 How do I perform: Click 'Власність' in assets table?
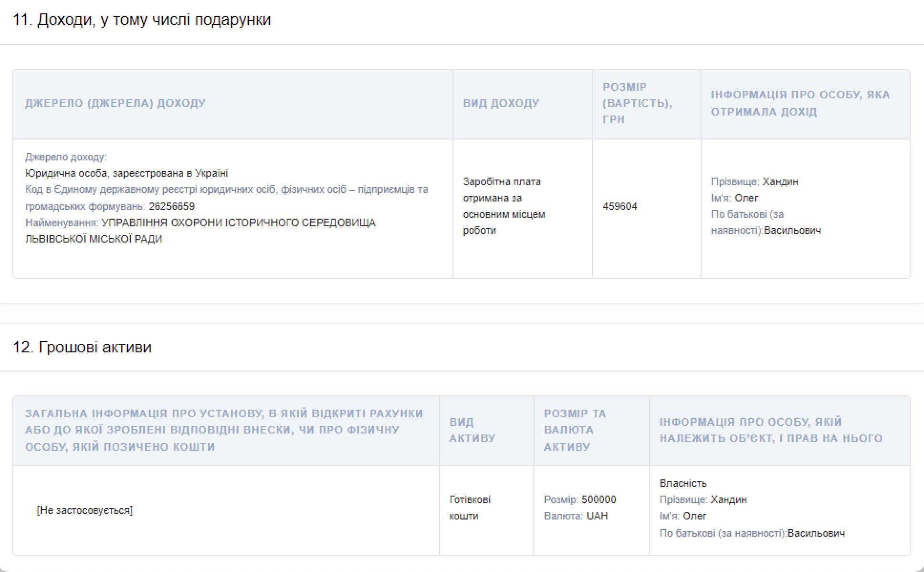click(683, 483)
